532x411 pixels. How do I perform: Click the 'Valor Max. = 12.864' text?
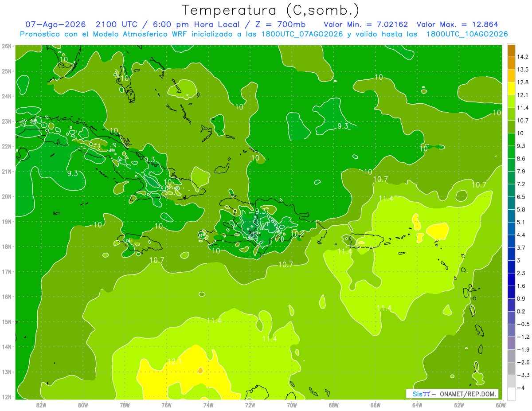point(458,24)
